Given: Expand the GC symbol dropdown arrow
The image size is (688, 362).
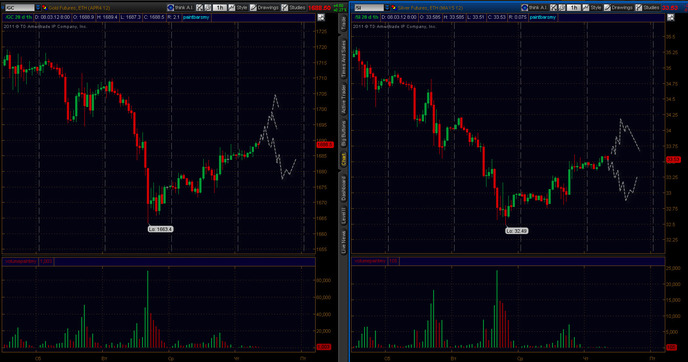Looking at the screenshot, I should tap(38, 7).
